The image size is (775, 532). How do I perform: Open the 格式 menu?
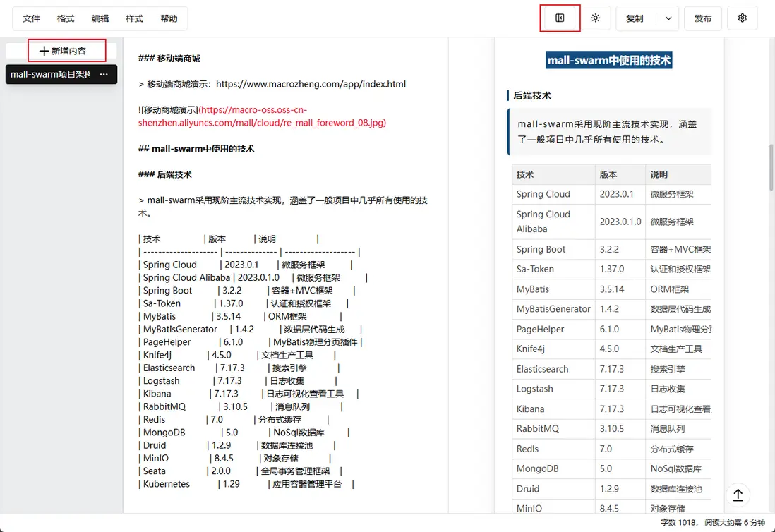(x=65, y=18)
